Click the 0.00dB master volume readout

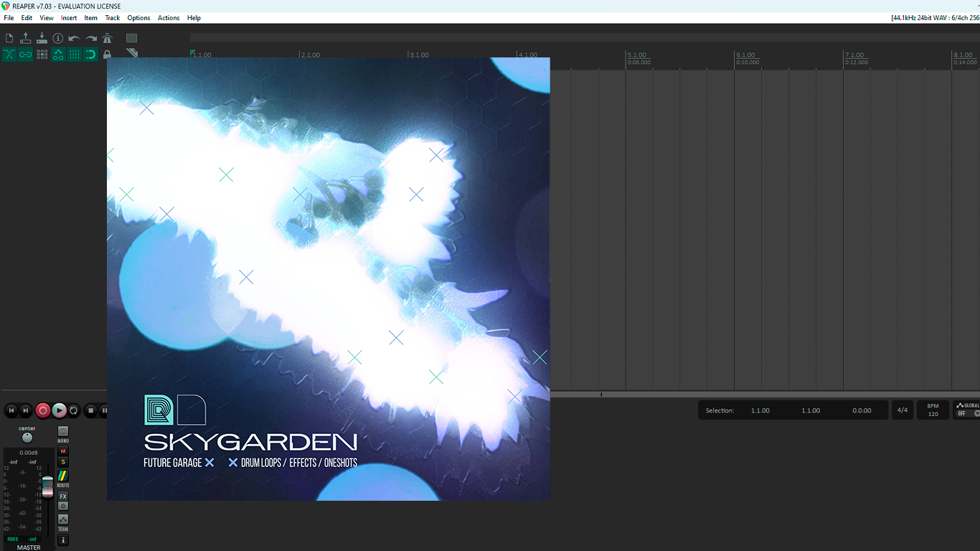(x=29, y=453)
